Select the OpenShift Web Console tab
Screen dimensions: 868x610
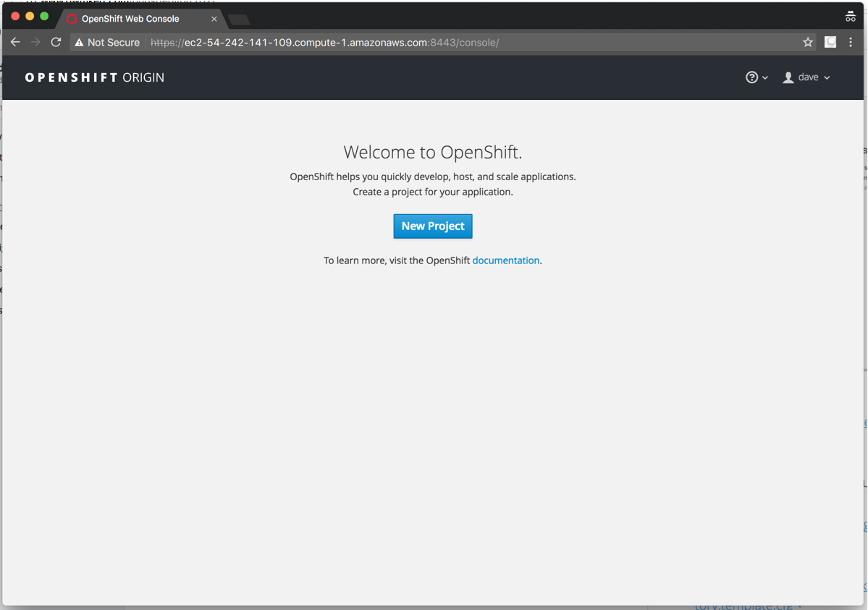pos(140,19)
